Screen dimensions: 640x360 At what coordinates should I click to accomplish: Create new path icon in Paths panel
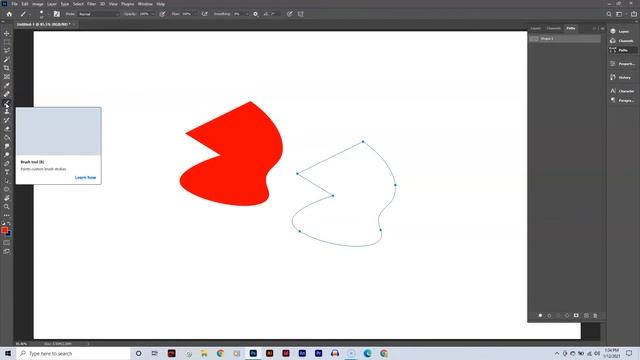[586, 316]
